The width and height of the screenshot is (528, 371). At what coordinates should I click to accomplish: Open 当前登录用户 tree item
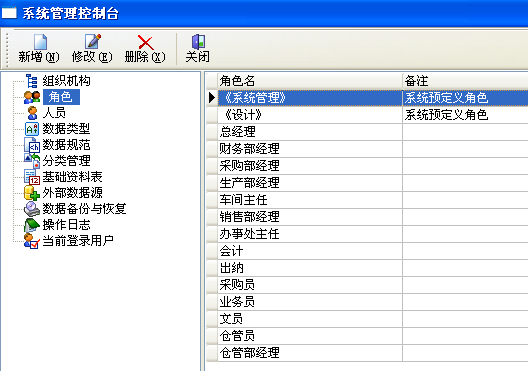[x=78, y=241]
